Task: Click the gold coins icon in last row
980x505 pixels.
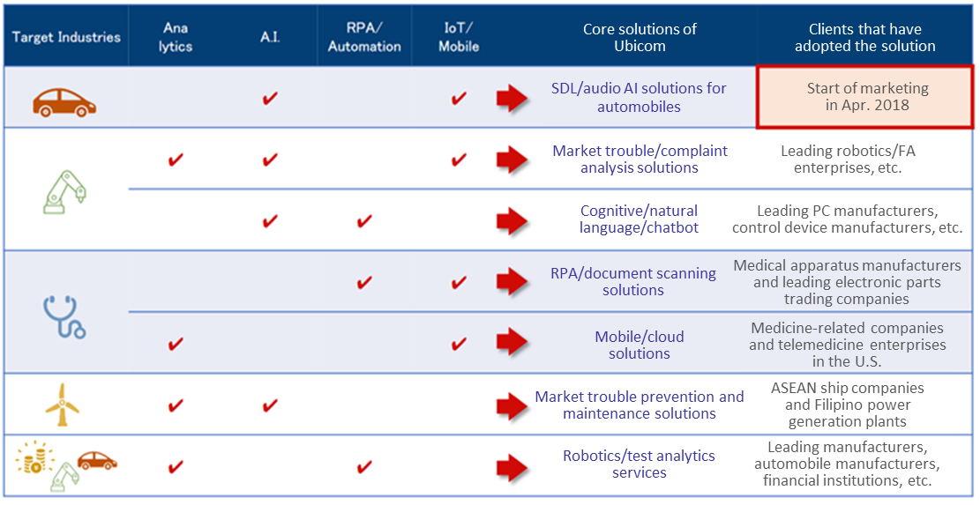Action: pyautogui.click(x=29, y=458)
